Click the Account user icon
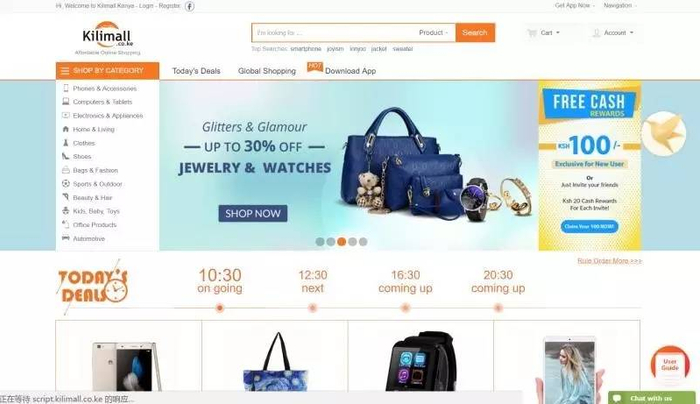The height and width of the screenshot is (404, 700). tap(596, 33)
